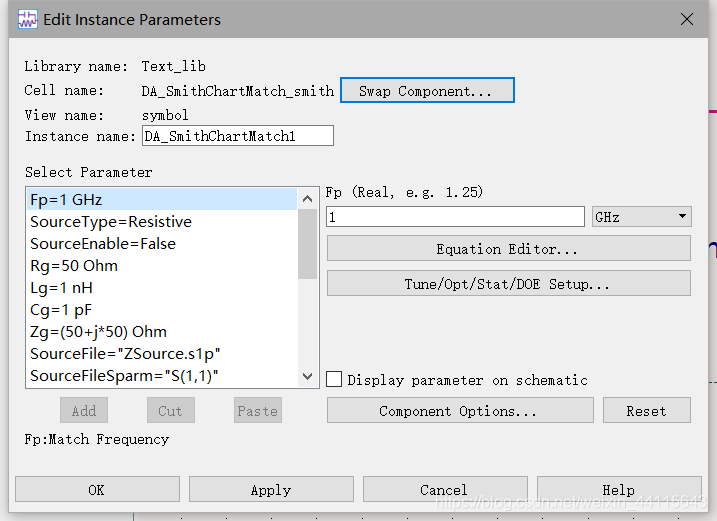Click the parameter list scrollbar thumb
This screenshot has height=521, width=717.
tap(307, 244)
